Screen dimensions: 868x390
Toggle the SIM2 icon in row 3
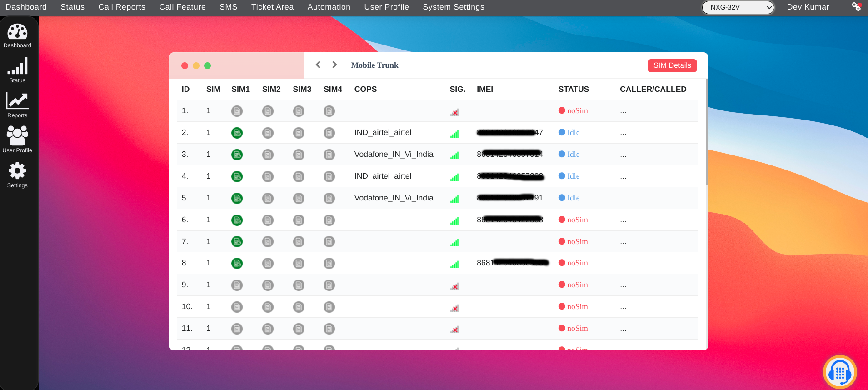(x=268, y=155)
